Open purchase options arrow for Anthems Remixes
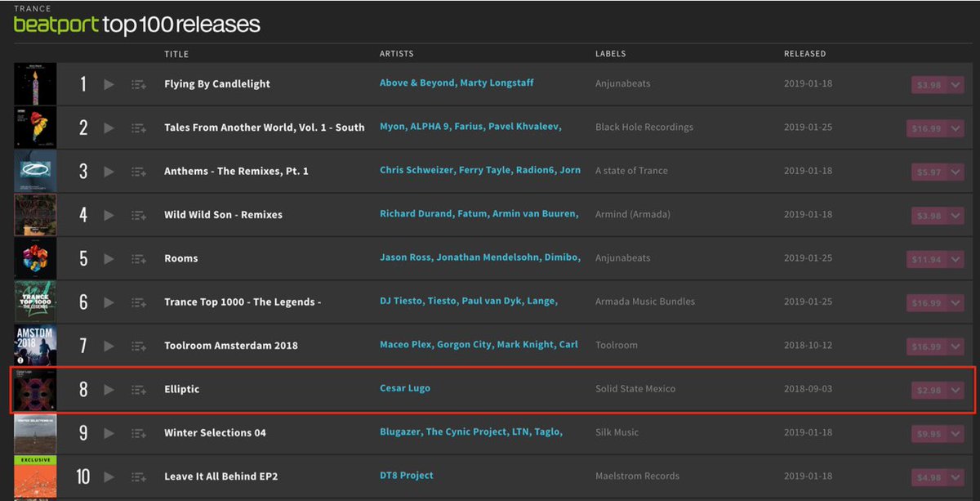Screen dimensions: 980x501 point(956,172)
